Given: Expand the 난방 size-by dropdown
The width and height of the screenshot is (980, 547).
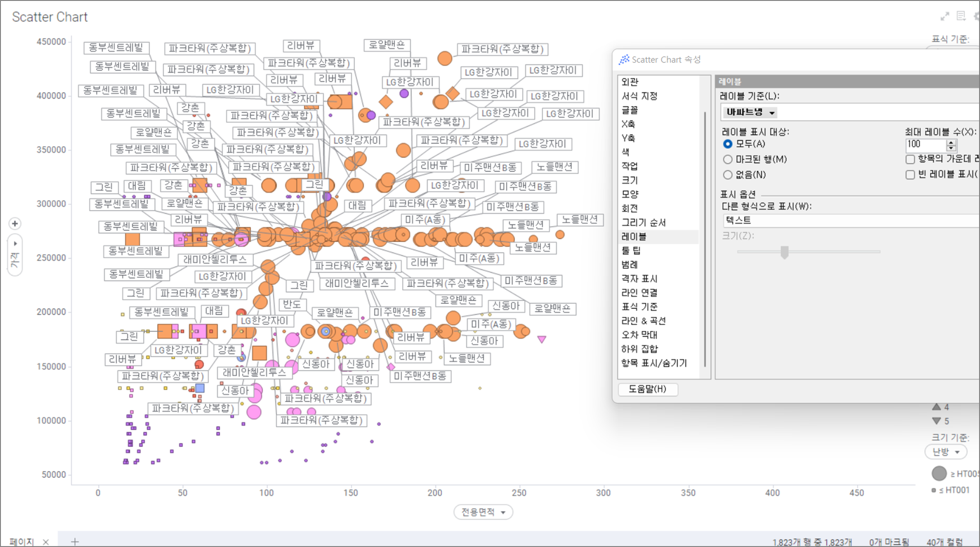Looking at the screenshot, I should pos(946,452).
